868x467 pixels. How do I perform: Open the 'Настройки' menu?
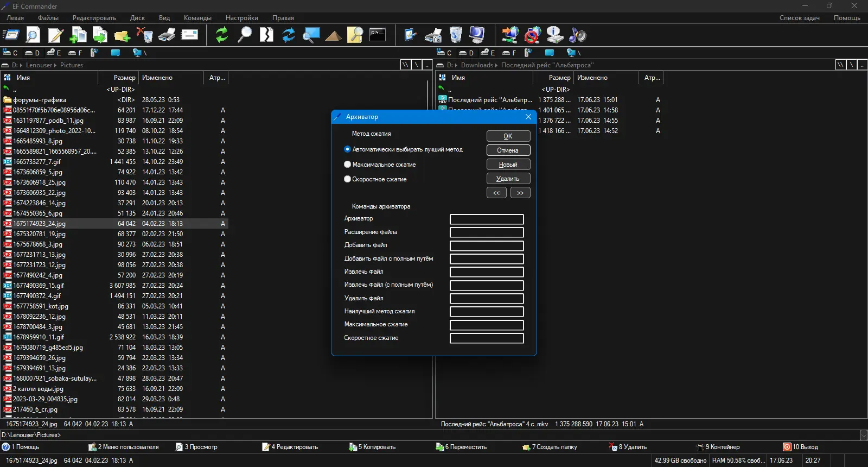pyautogui.click(x=242, y=18)
